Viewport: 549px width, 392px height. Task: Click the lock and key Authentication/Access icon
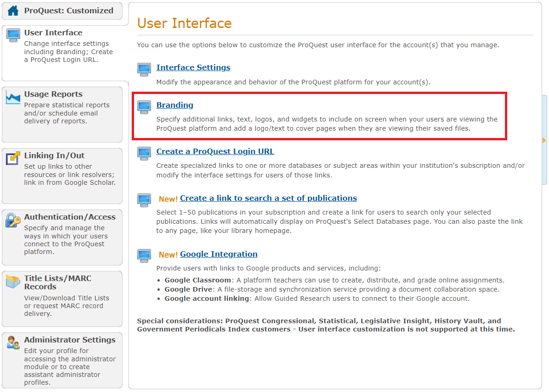[13, 220]
